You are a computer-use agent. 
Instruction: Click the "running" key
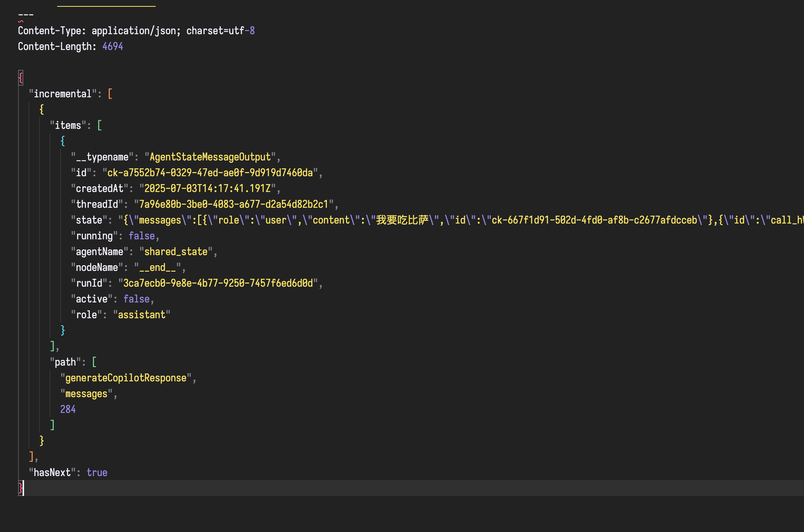[x=94, y=236]
